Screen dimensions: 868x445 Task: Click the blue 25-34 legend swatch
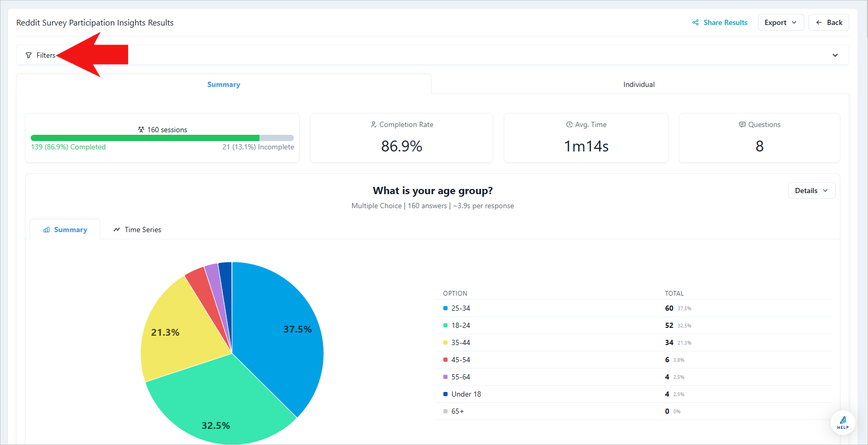445,308
